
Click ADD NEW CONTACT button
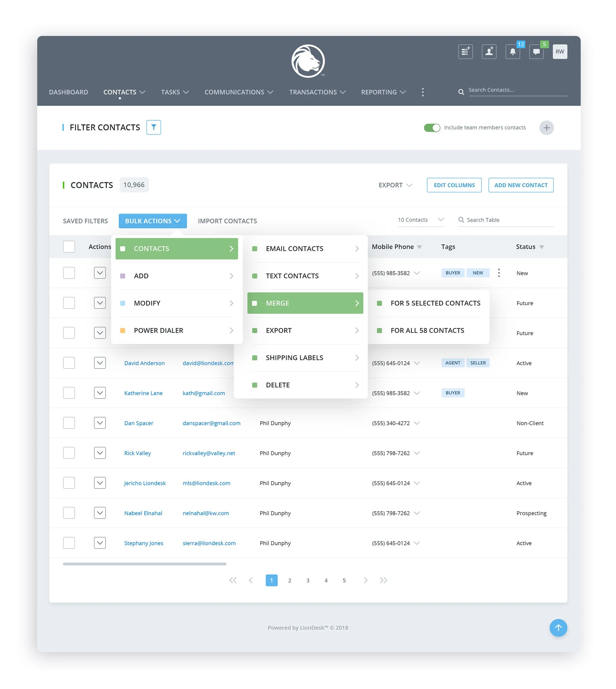tap(521, 185)
